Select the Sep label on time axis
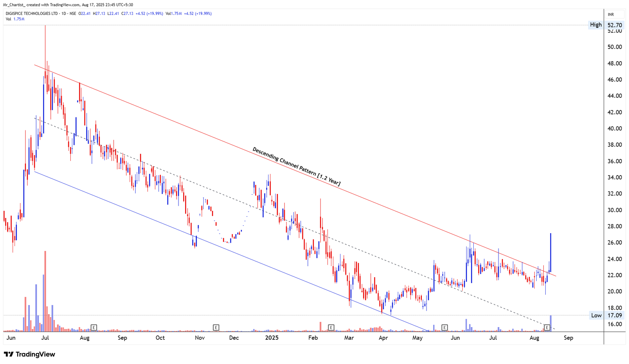This screenshot has width=629, height=364. pos(568,338)
